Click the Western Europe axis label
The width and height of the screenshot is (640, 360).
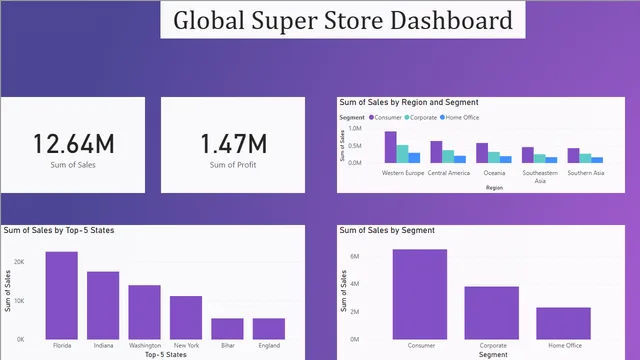(x=403, y=173)
